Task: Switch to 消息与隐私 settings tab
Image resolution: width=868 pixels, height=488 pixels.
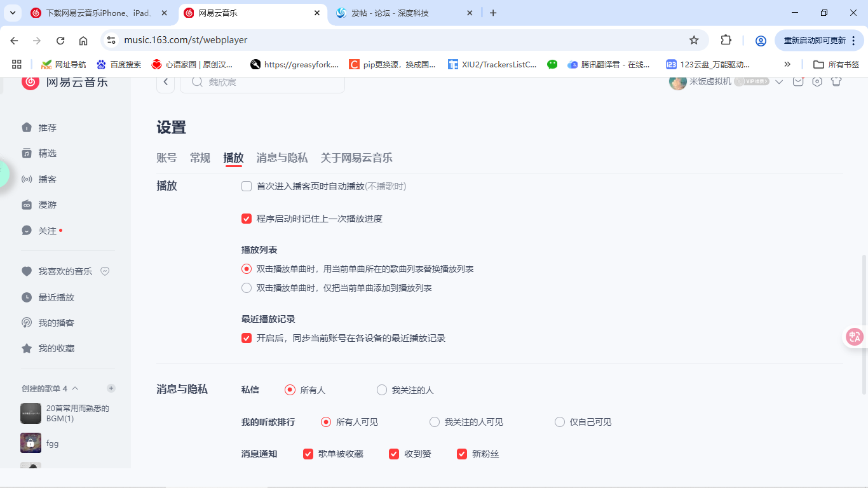Action: coord(282,158)
